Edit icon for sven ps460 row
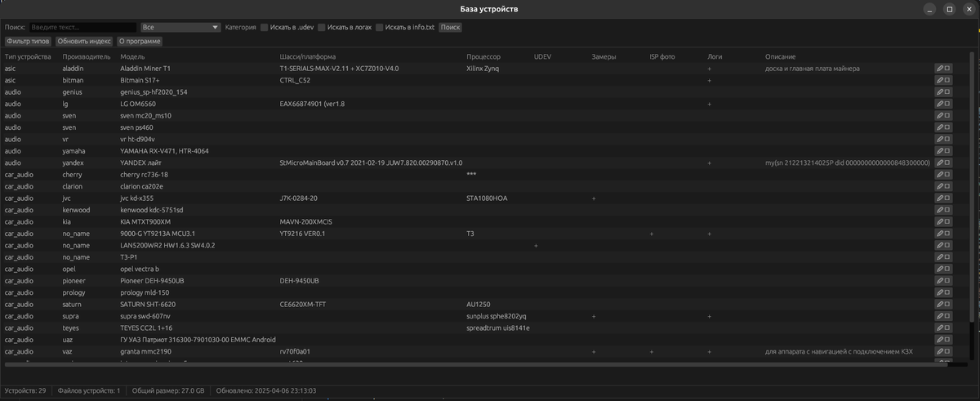The height and width of the screenshot is (401, 980). pos(943,127)
